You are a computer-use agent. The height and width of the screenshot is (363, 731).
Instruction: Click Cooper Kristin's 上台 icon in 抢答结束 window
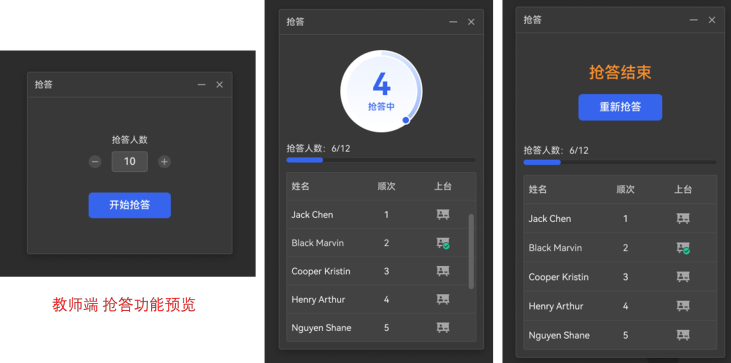683,277
